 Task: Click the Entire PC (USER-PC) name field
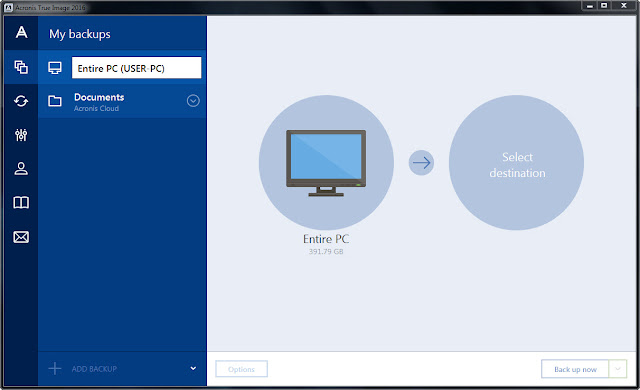[136, 68]
